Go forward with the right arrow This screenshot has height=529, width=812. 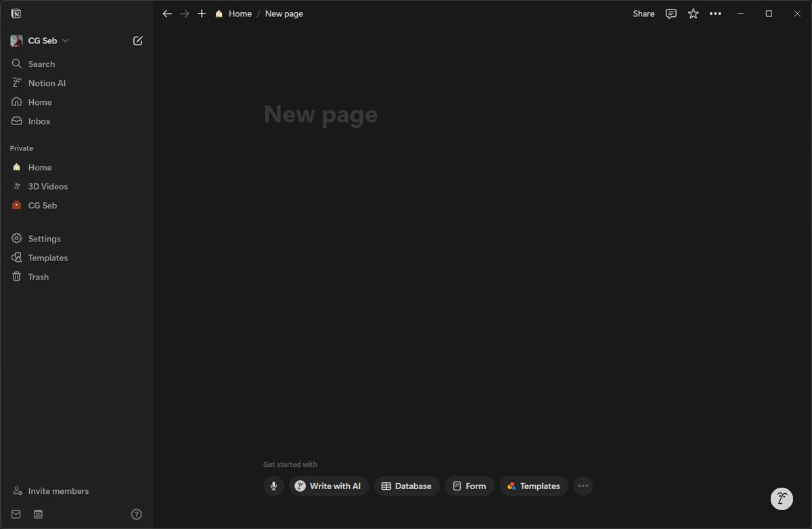(x=185, y=14)
